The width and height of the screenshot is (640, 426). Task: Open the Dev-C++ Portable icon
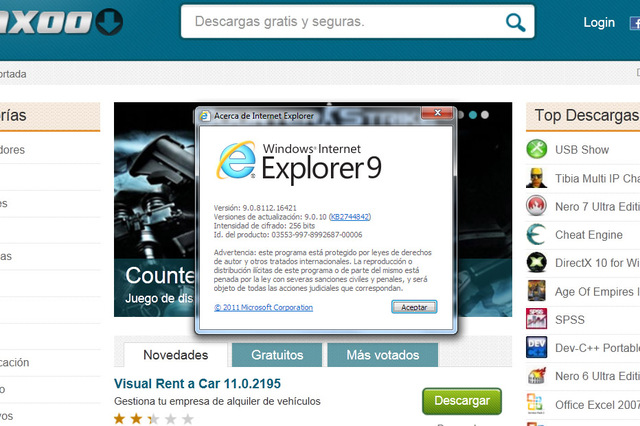pyautogui.click(x=537, y=348)
